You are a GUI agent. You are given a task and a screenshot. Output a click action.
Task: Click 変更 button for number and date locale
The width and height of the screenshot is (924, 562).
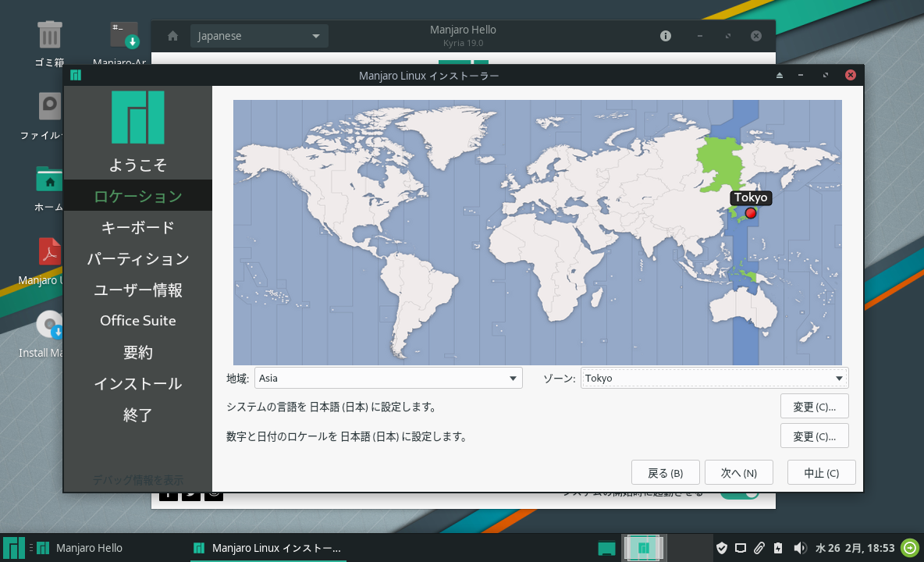[x=815, y=436]
